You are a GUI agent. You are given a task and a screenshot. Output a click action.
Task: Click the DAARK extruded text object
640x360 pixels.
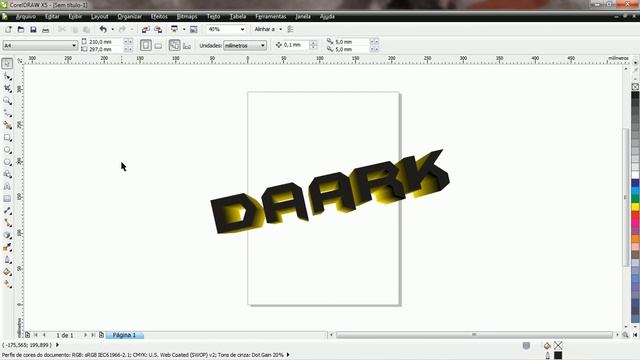[330, 192]
